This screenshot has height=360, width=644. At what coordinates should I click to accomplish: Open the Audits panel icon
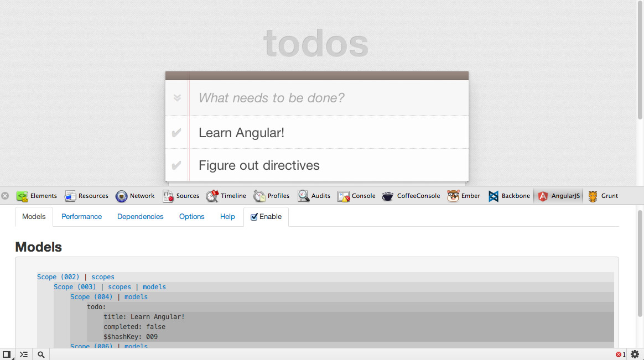click(304, 196)
